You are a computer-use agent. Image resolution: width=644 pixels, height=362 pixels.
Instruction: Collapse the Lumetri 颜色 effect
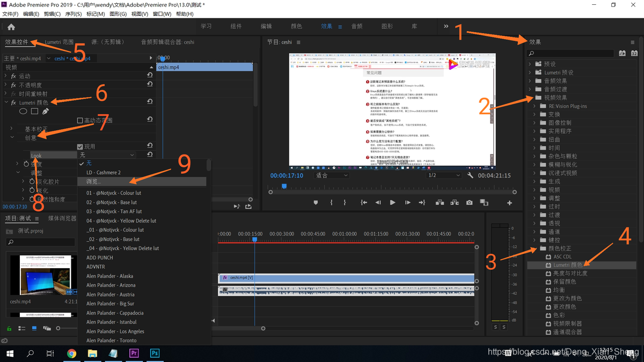6,102
